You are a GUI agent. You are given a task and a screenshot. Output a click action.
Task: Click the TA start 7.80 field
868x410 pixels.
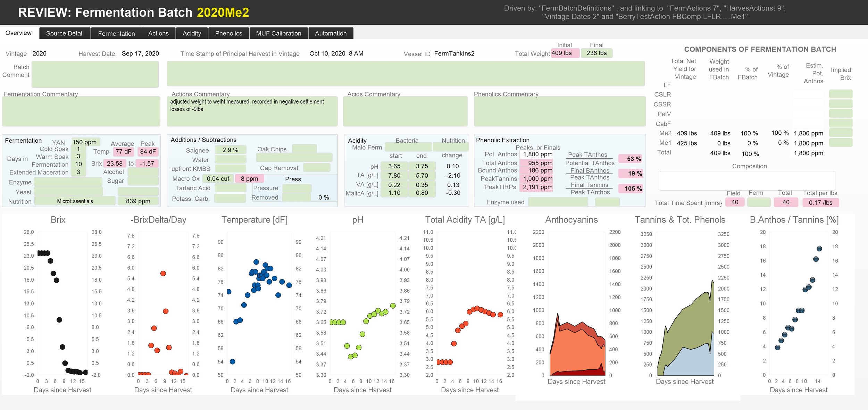tap(394, 176)
